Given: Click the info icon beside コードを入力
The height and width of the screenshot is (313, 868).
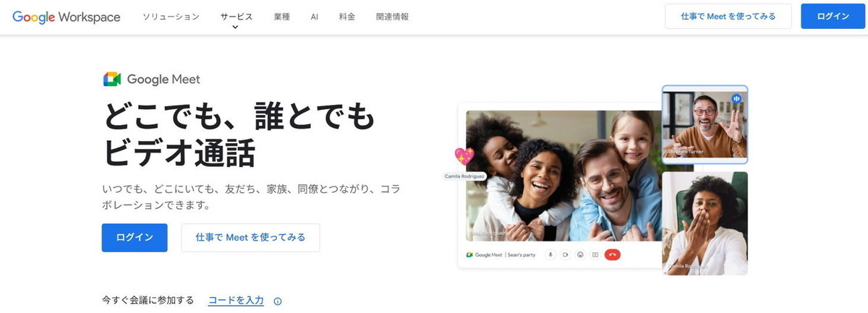Looking at the screenshot, I should coord(278,301).
